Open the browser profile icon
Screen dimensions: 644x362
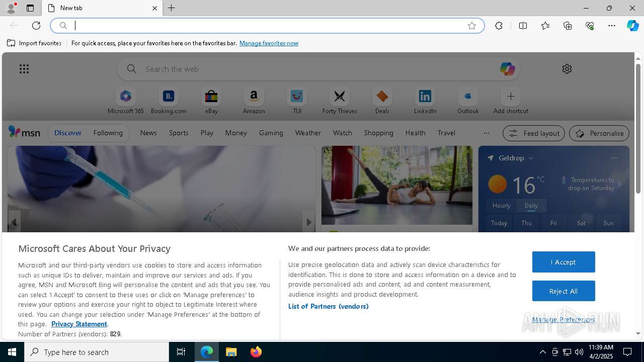[x=11, y=8]
